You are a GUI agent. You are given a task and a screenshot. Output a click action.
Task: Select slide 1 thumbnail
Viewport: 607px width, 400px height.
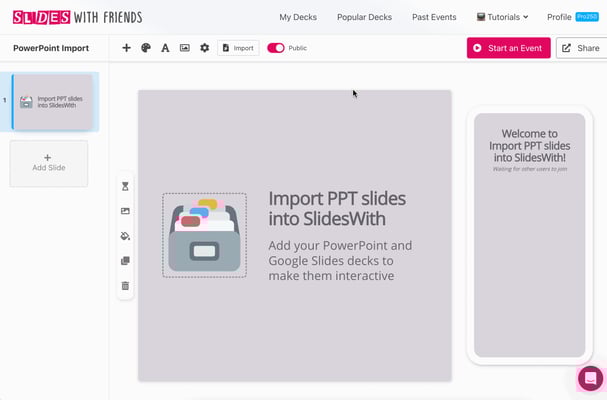click(53, 102)
